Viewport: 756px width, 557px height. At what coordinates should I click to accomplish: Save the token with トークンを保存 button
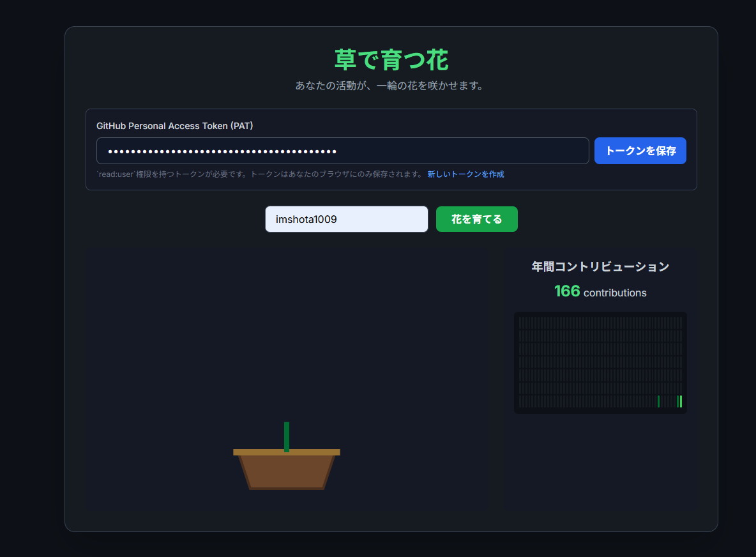(640, 151)
